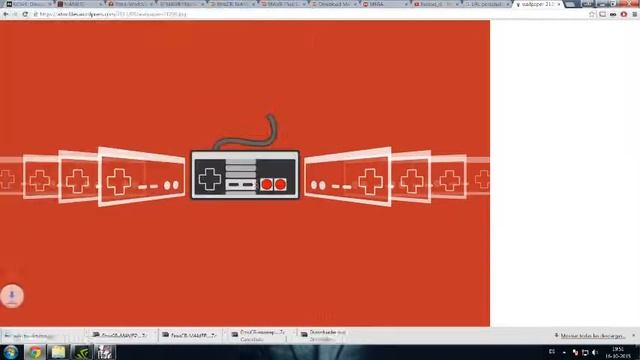Click the cancelled .7z download item

pyautogui.click(x=259, y=336)
